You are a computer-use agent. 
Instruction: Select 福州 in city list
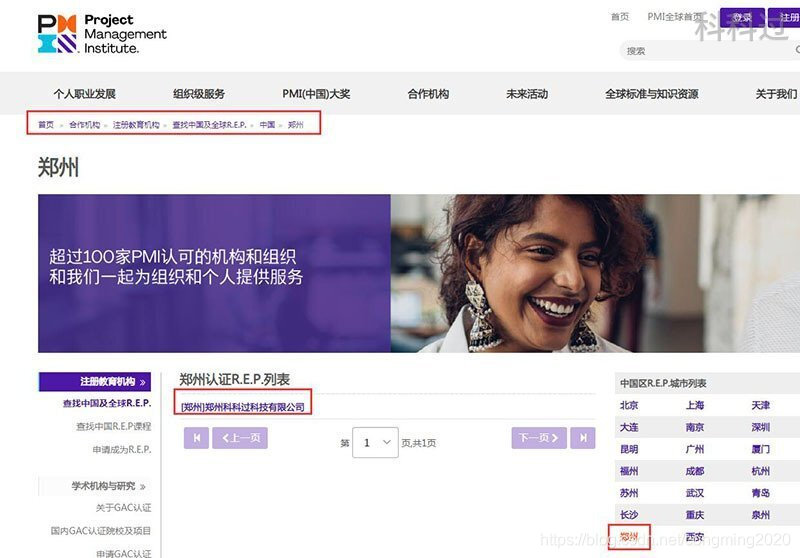click(629, 471)
